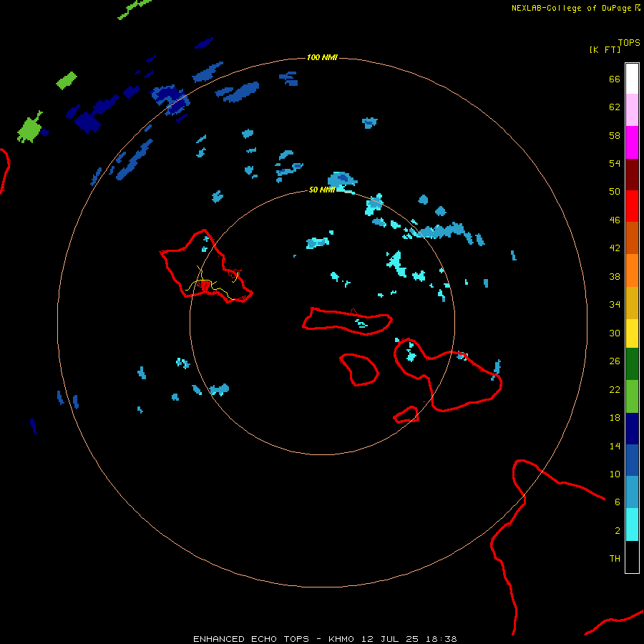Click the navy blue legend swatch
The height and width of the screenshot is (644, 644).
pos(632,429)
